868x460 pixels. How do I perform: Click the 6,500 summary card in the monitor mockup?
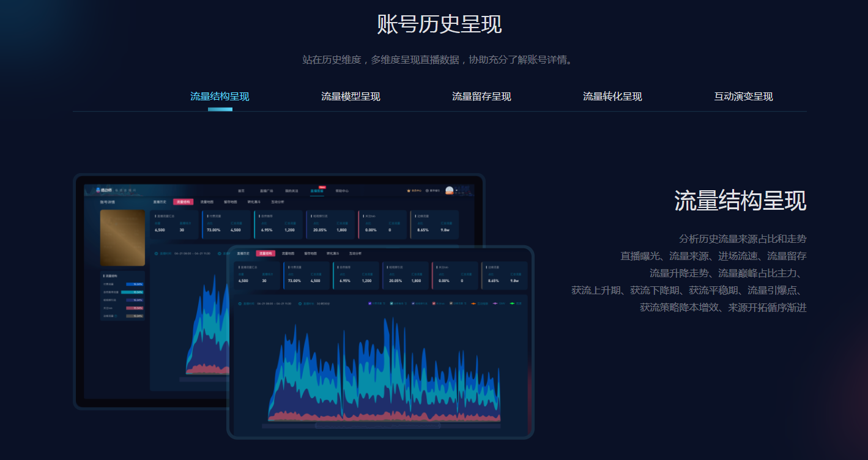coord(174,224)
